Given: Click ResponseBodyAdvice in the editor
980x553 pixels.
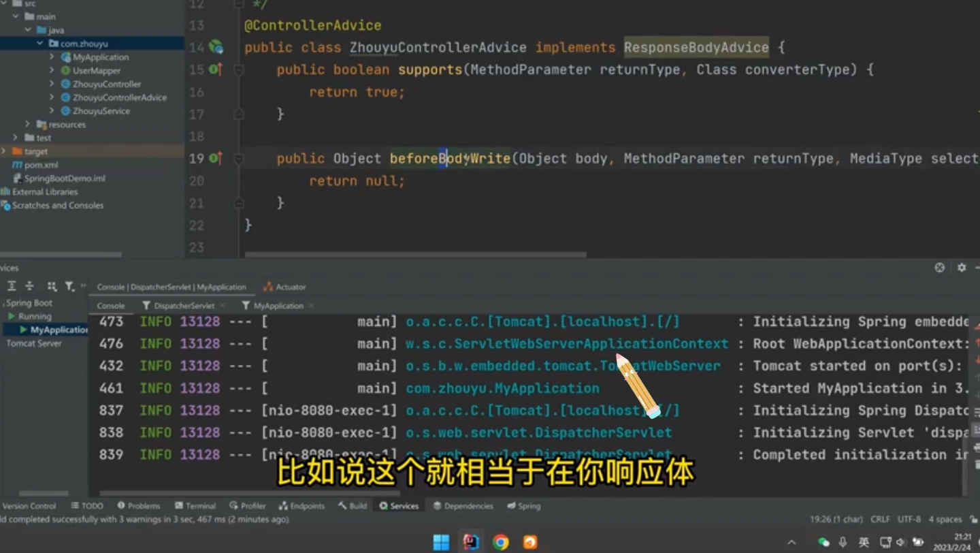Looking at the screenshot, I should pyautogui.click(x=696, y=48).
